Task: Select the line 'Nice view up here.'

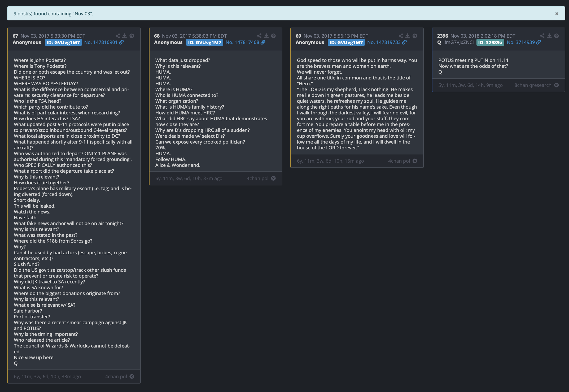Action: (x=34, y=357)
